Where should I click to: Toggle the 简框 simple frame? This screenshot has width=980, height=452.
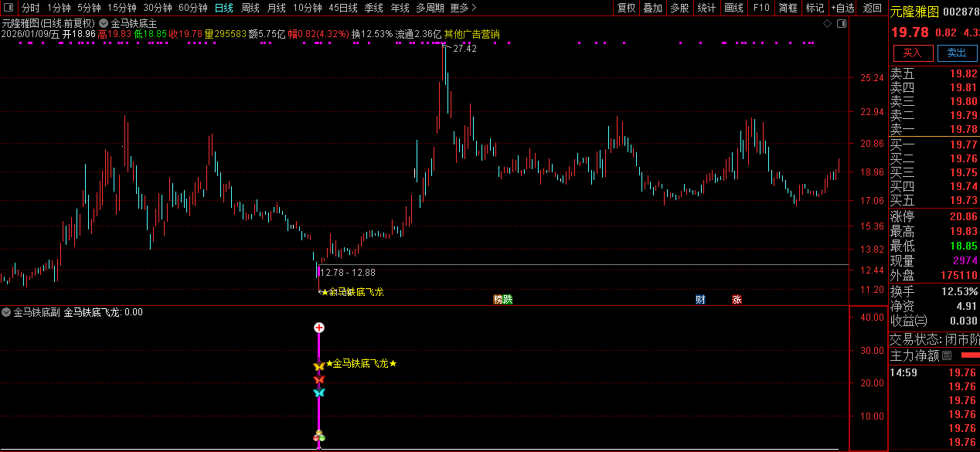tap(788, 8)
